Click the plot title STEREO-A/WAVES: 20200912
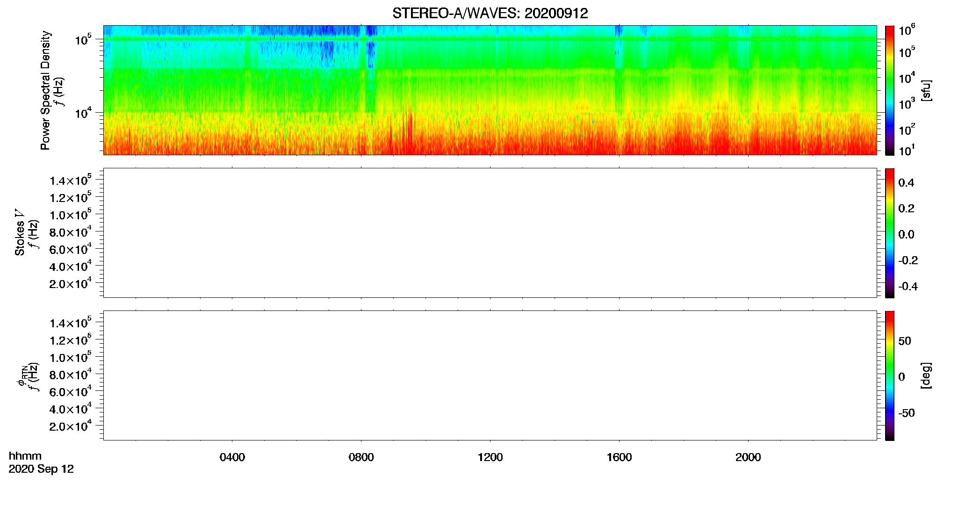Viewport: 980px width, 505px height. tap(490, 14)
